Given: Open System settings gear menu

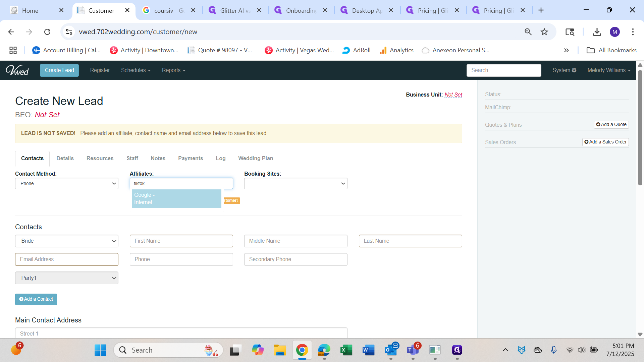Looking at the screenshot, I should (x=564, y=70).
